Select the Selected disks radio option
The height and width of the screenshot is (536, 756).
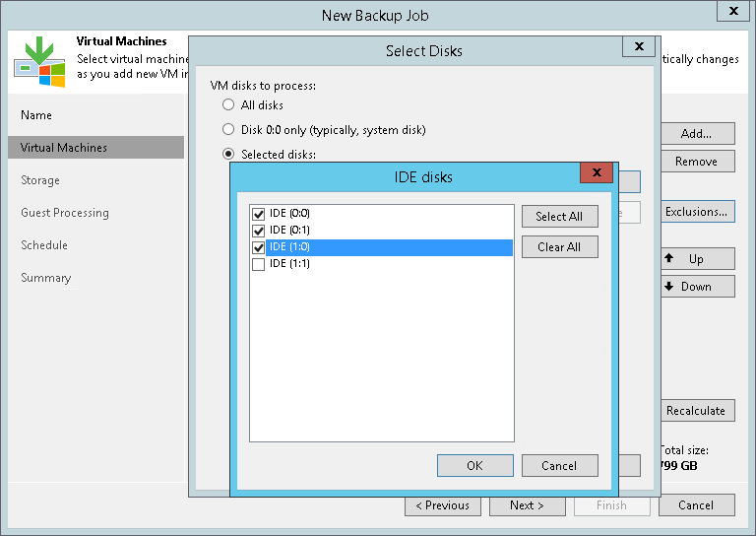228,154
